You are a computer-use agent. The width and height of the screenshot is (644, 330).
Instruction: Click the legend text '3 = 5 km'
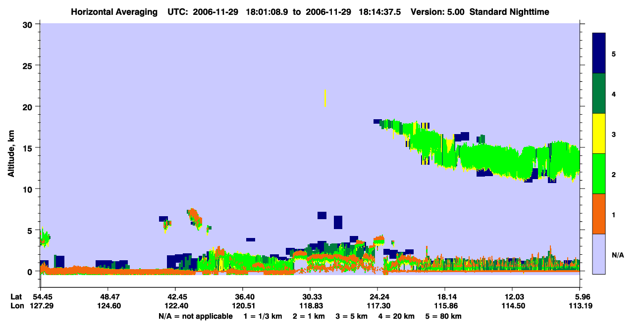coord(351,316)
